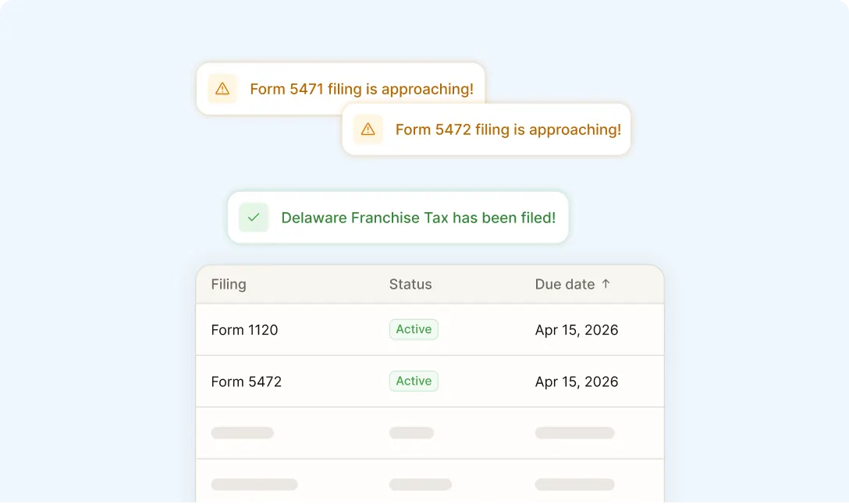Viewport: 849px width, 504px height.
Task: Select the Filing column header tab
Action: click(228, 284)
